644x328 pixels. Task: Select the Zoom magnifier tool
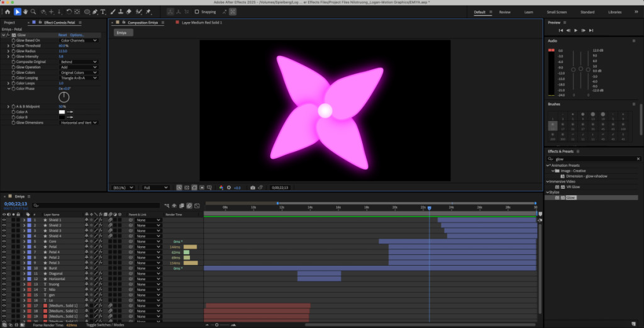(x=33, y=11)
